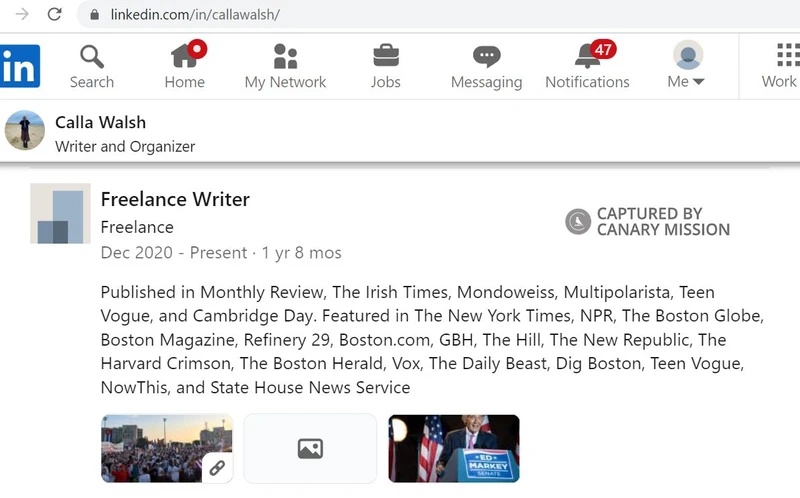800x498 pixels.
Task: Open the crowd rally photo thumbnail
Action: point(167,449)
